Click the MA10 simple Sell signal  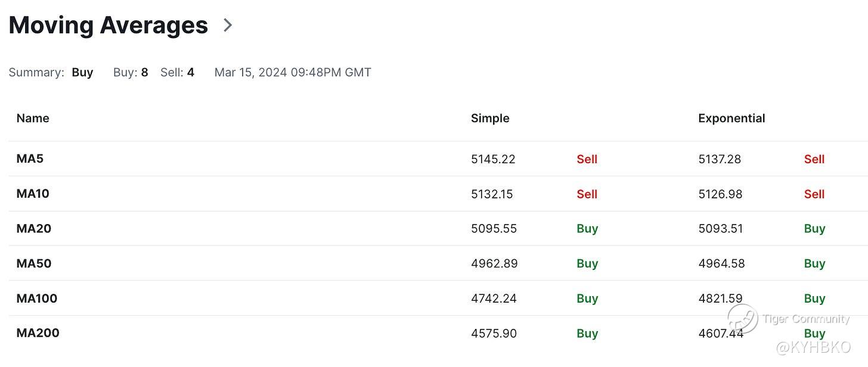[x=587, y=194]
